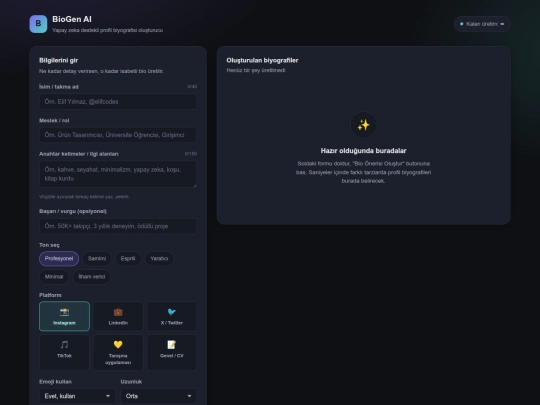This screenshot has width=540, height=405.
Task: Click the BioGen AI title text
Action: coord(72,19)
